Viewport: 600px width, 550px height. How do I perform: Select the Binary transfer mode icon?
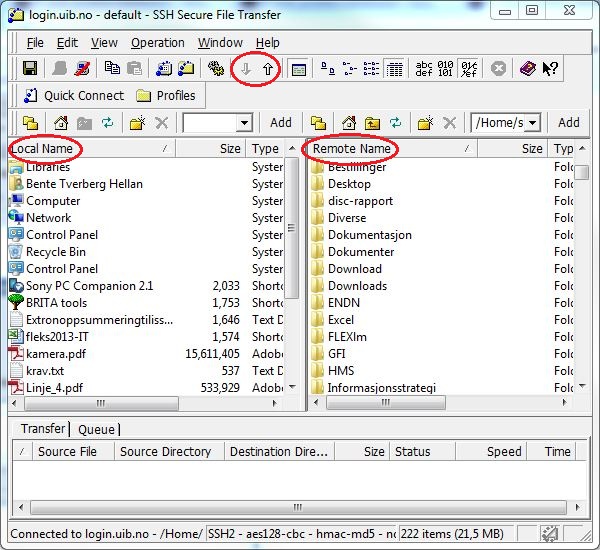tap(447, 69)
